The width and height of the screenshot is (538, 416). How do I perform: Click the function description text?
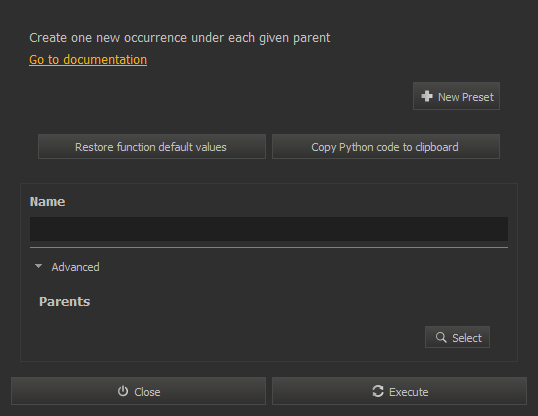tap(180, 38)
